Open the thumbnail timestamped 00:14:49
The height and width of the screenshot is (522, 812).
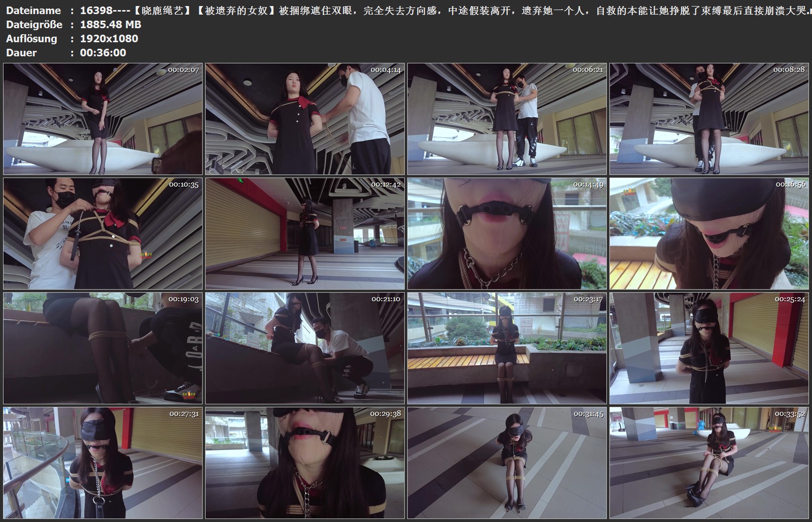click(507, 233)
